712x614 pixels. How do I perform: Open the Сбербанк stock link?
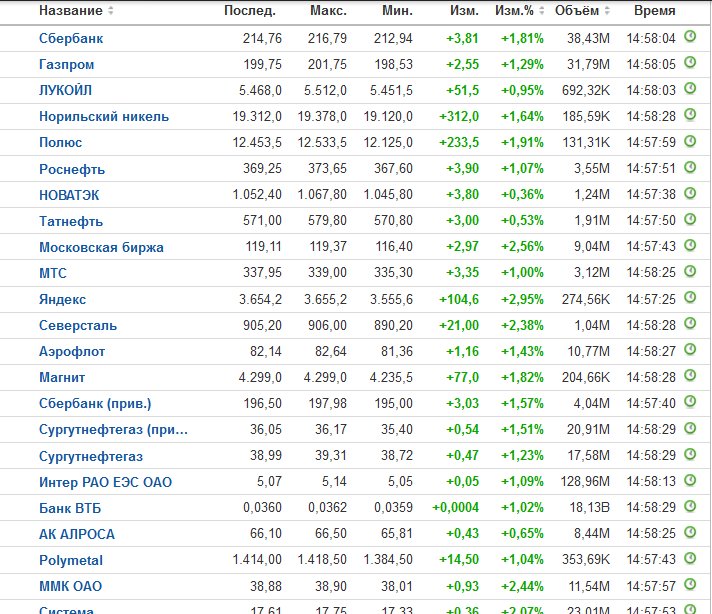pos(71,39)
